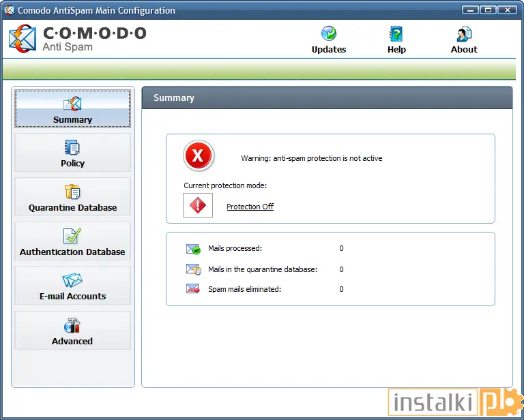Click the 'Mails processed:' label
The width and height of the screenshot is (524, 420).
tap(235, 248)
